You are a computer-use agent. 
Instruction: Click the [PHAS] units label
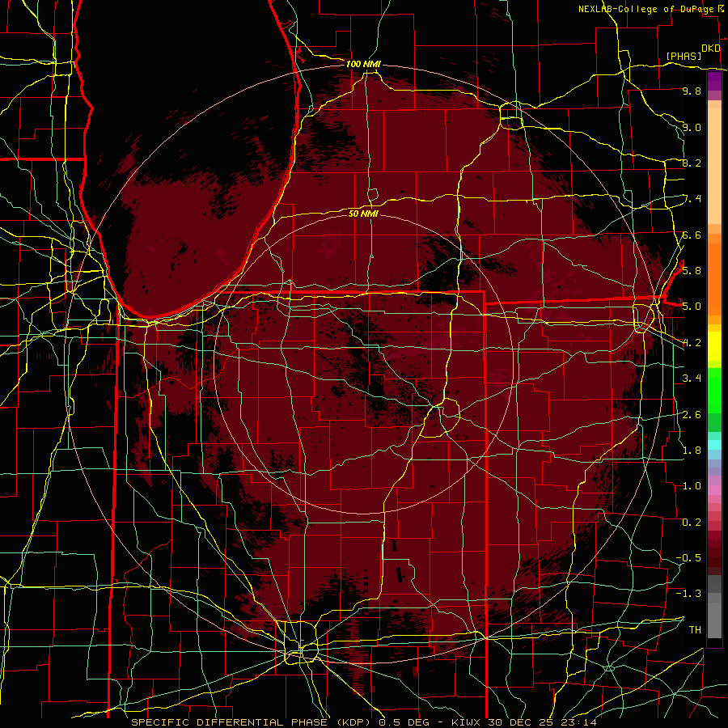tap(684, 56)
